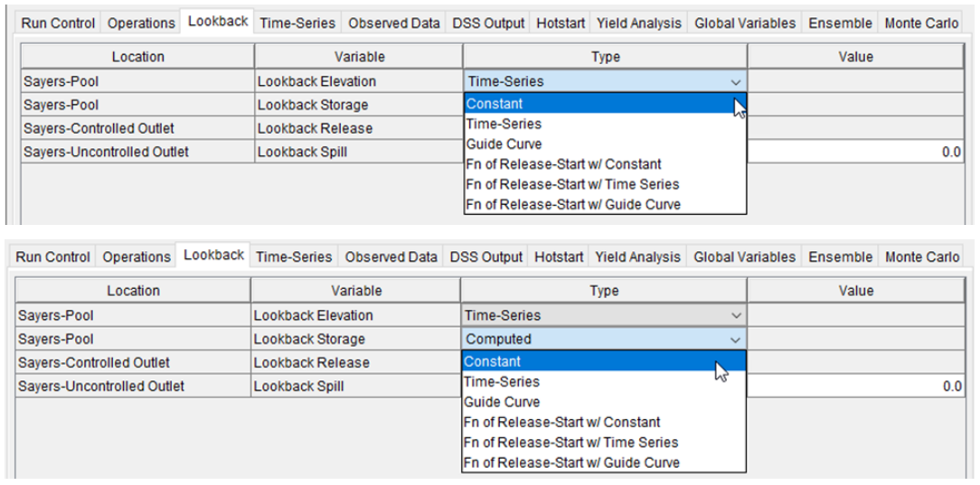Go to Observed Data tab in upper panel

[394, 23]
